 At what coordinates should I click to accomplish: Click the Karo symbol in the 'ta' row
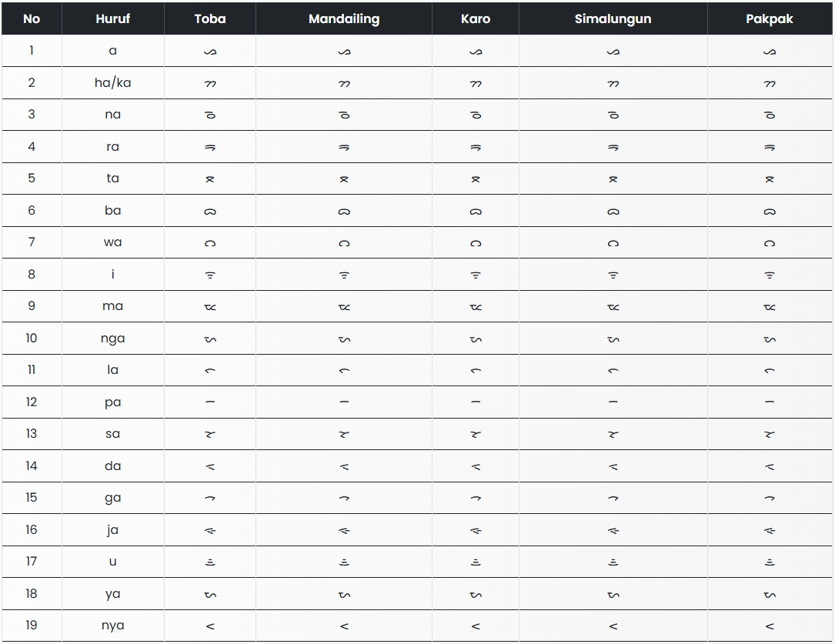[x=476, y=179]
